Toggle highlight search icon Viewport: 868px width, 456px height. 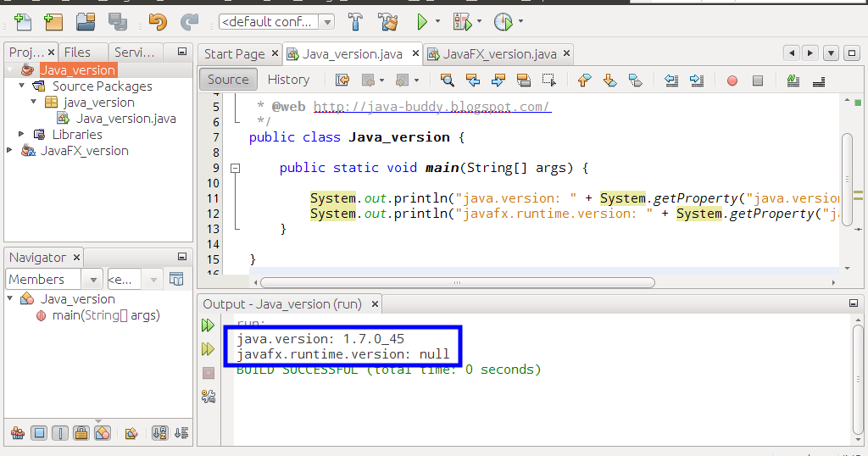pos(524,81)
